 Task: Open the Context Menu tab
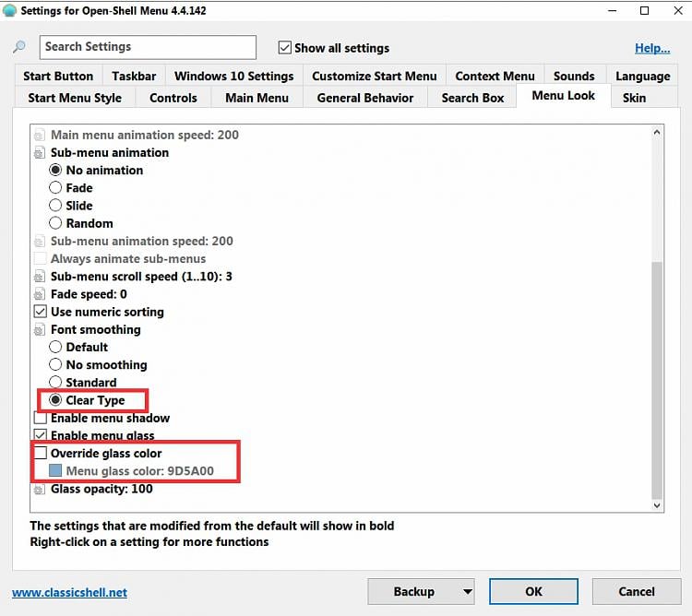tap(495, 76)
